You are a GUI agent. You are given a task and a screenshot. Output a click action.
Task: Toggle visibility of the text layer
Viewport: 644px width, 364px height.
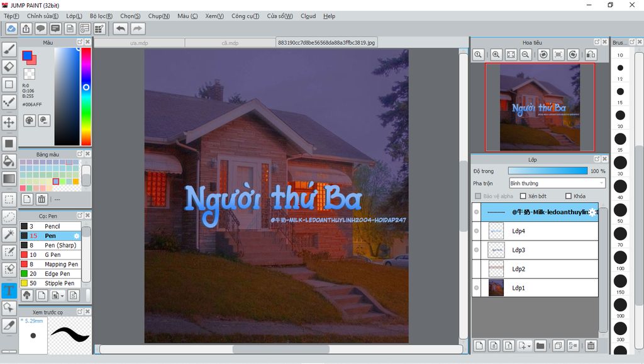click(477, 212)
